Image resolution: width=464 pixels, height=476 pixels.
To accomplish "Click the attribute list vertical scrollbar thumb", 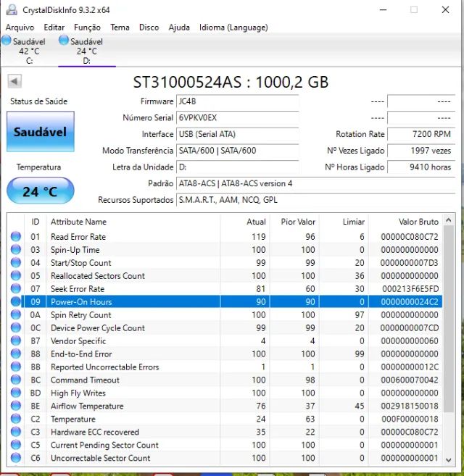I will pyautogui.click(x=449, y=319).
